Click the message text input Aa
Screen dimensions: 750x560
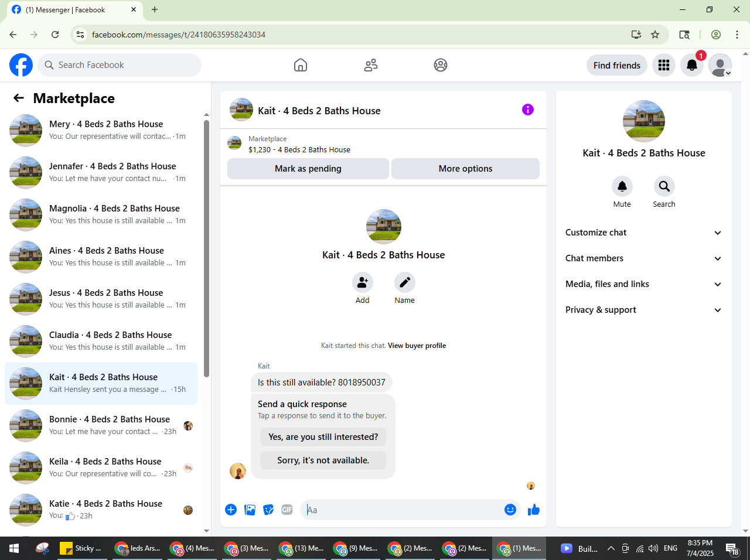(x=402, y=510)
